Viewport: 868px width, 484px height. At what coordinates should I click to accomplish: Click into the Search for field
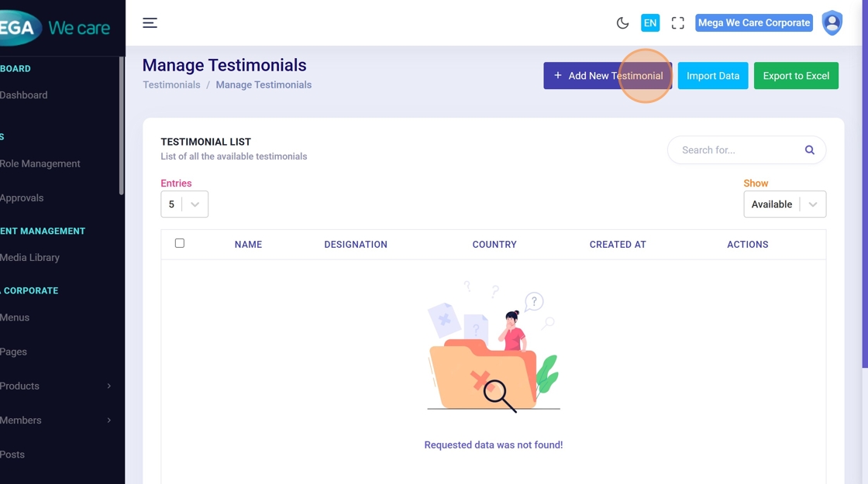[x=736, y=150]
